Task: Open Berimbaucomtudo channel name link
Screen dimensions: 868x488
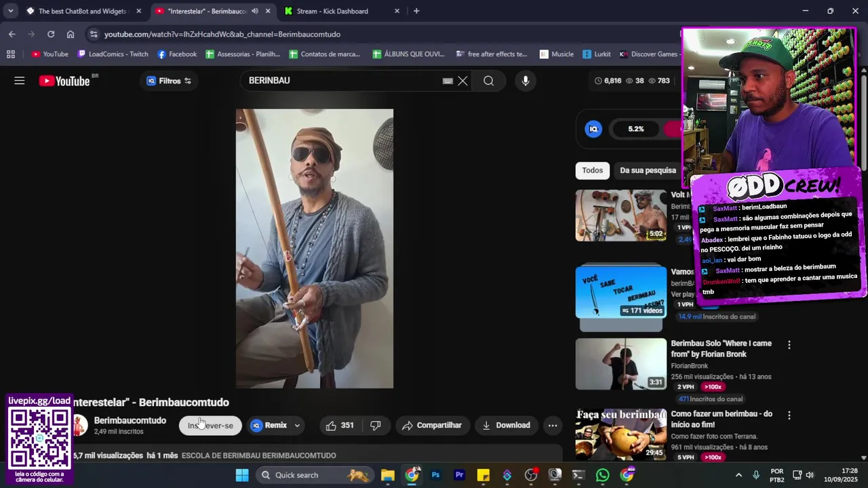Action: [x=130, y=420]
